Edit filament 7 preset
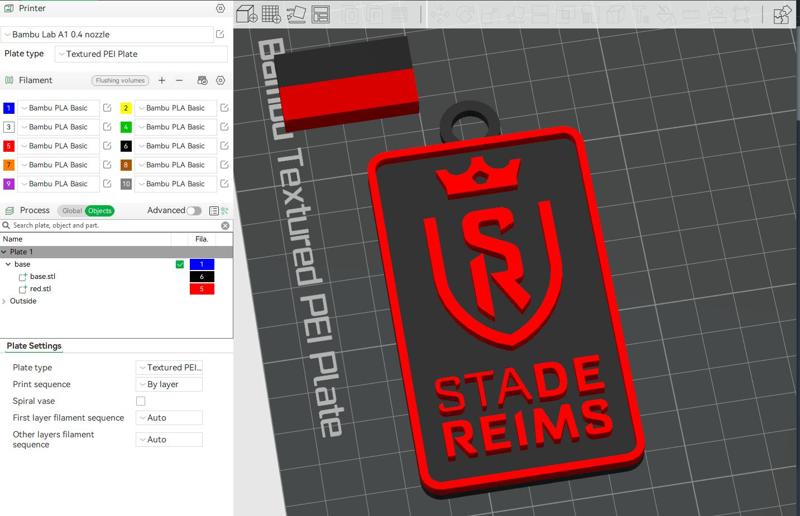The image size is (800, 516). (x=107, y=164)
